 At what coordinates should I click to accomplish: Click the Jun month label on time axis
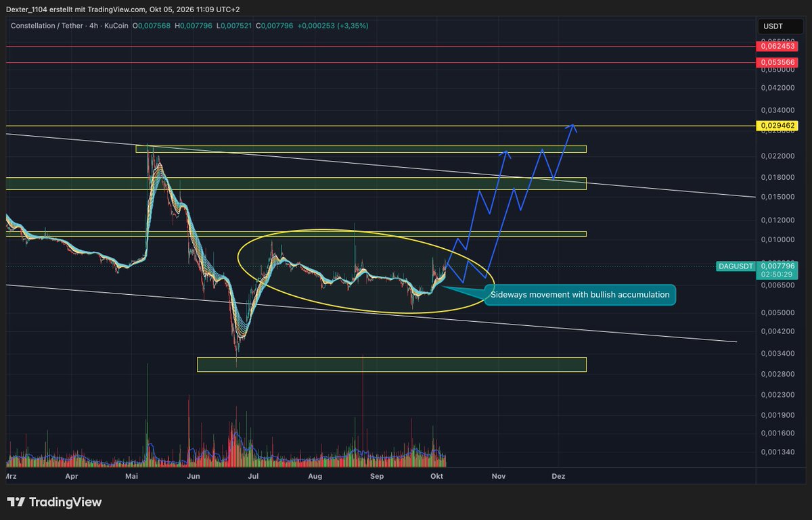[194, 476]
